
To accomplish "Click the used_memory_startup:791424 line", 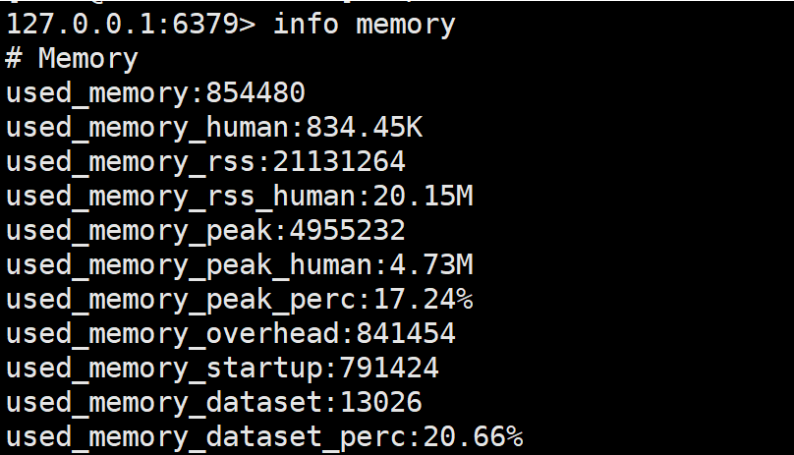I will pyautogui.click(x=222, y=369).
